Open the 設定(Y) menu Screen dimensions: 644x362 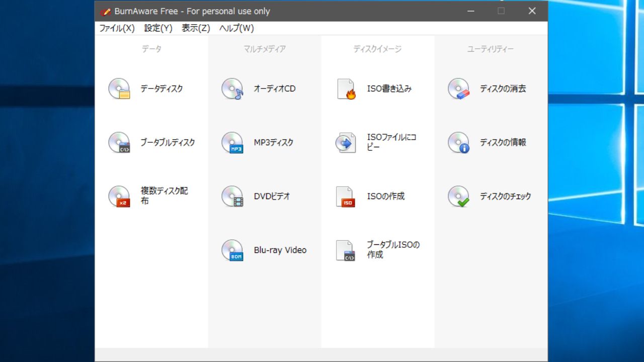pyautogui.click(x=158, y=28)
